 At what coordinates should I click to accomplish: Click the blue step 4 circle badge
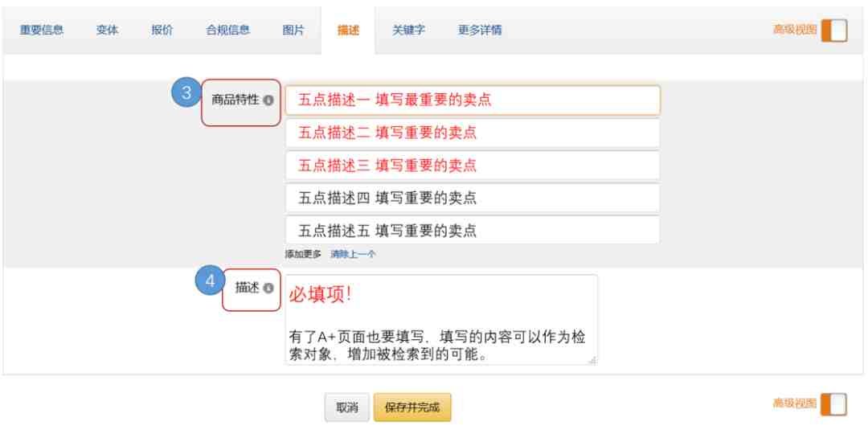(210, 281)
